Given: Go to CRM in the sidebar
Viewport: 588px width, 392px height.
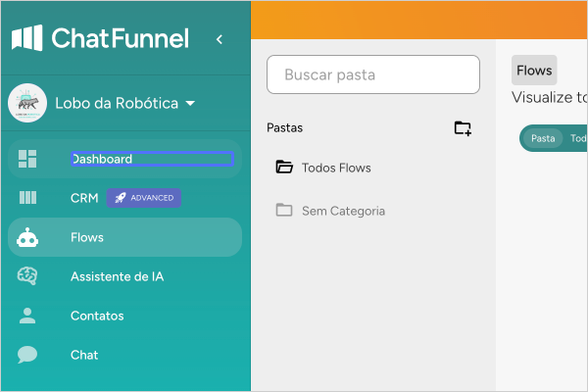Looking at the screenshot, I should point(124,198).
